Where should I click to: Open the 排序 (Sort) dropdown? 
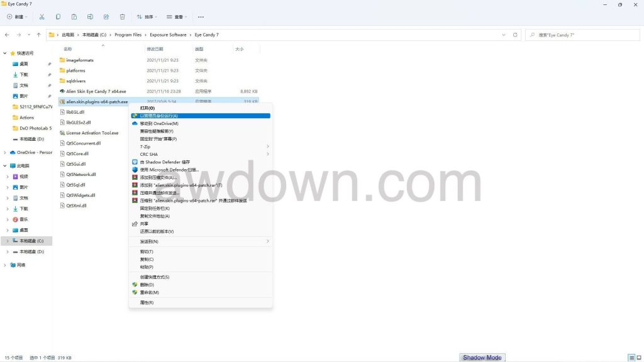click(x=148, y=17)
